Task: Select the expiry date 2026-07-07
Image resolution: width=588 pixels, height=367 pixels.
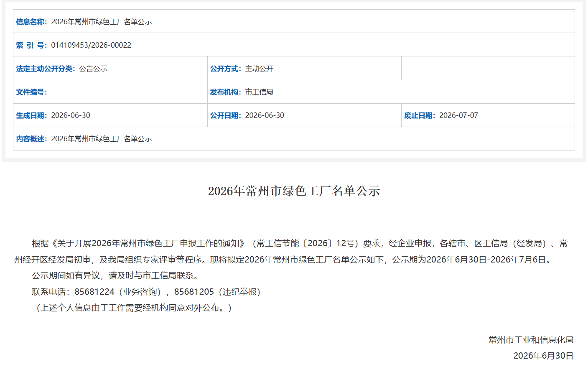Action: click(x=458, y=115)
